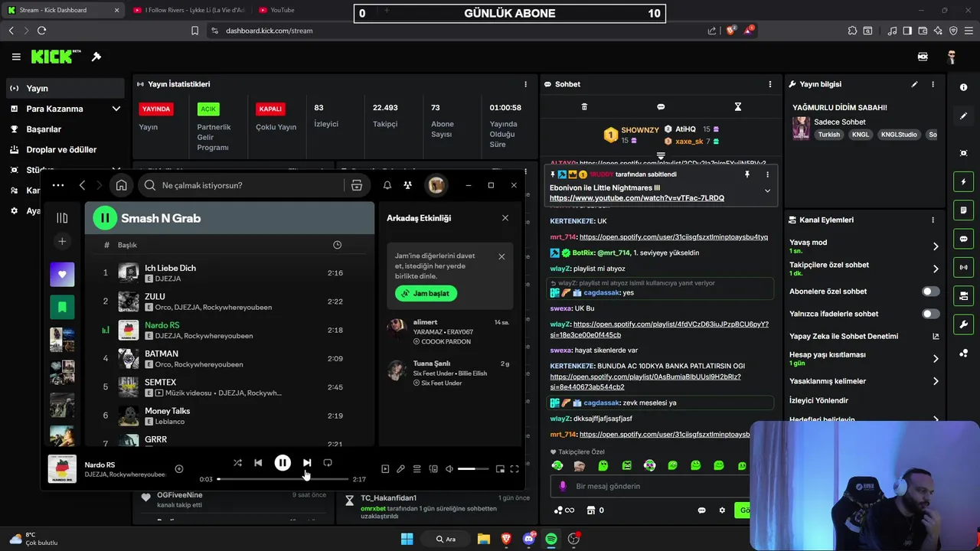The height and width of the screenshot is (551, 980).
Task: Click the Spotify create playlist plus icon
Action: point(62,242)
